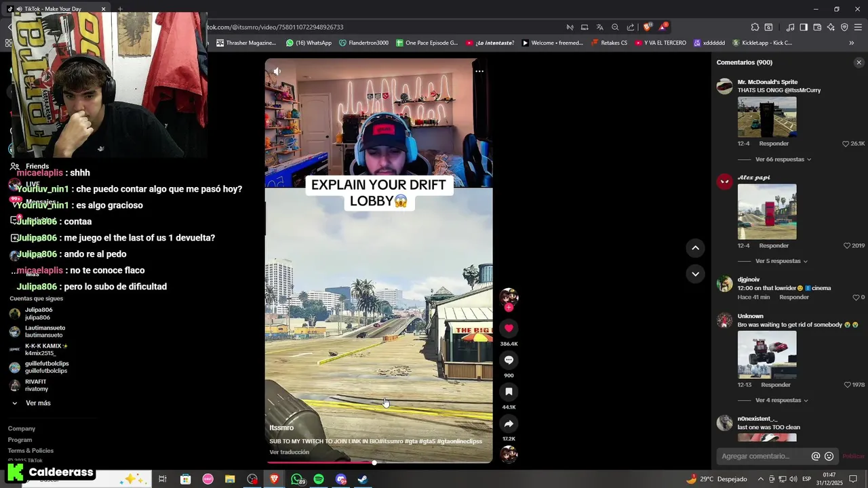This screenshot has height=488, width=868.
Task: Open the monster truck image in Unknown's comment
Action: pyautogui.click(x=767, y=354)
